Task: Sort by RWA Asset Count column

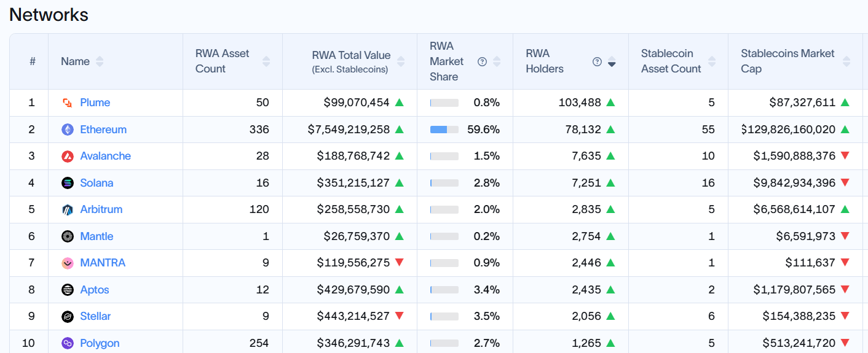Action: (x=266, y=61)
